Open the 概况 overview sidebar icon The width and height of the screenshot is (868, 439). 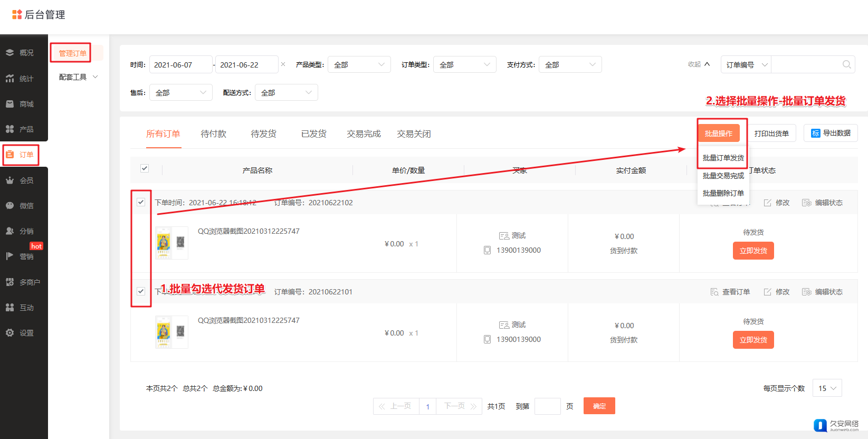click(x=10, y=53)
